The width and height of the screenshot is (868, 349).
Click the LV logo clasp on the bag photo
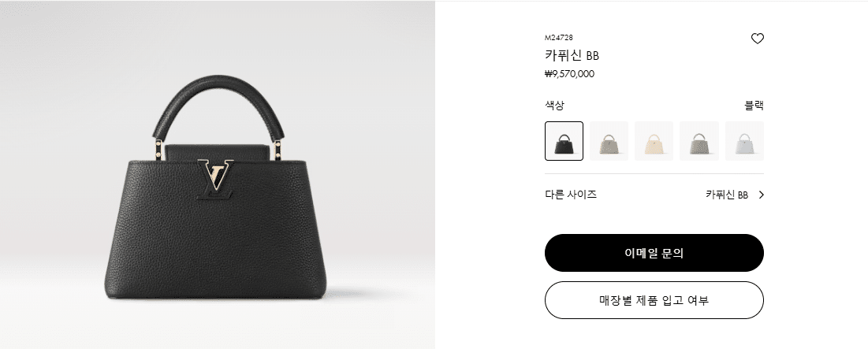pyautogui.click(x=214, y=179)
